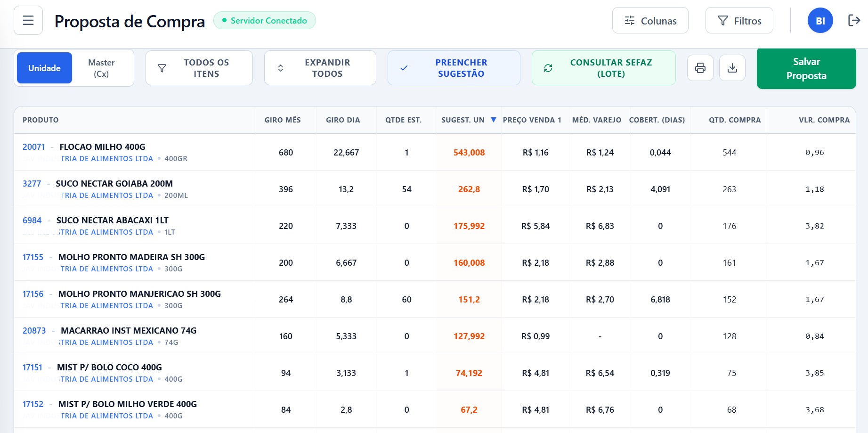Click Expandir Todos
Viewport: 868px width, 433px height.
coord(320,68)
